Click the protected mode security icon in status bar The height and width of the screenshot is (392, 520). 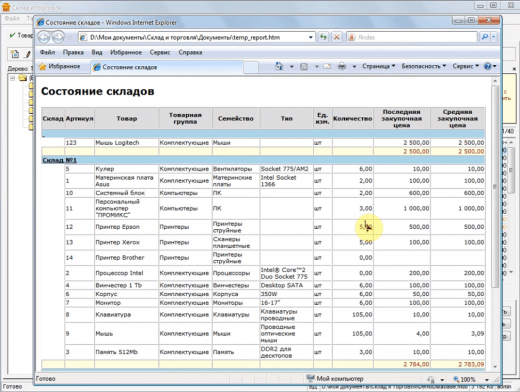click(x=431, y=379)
